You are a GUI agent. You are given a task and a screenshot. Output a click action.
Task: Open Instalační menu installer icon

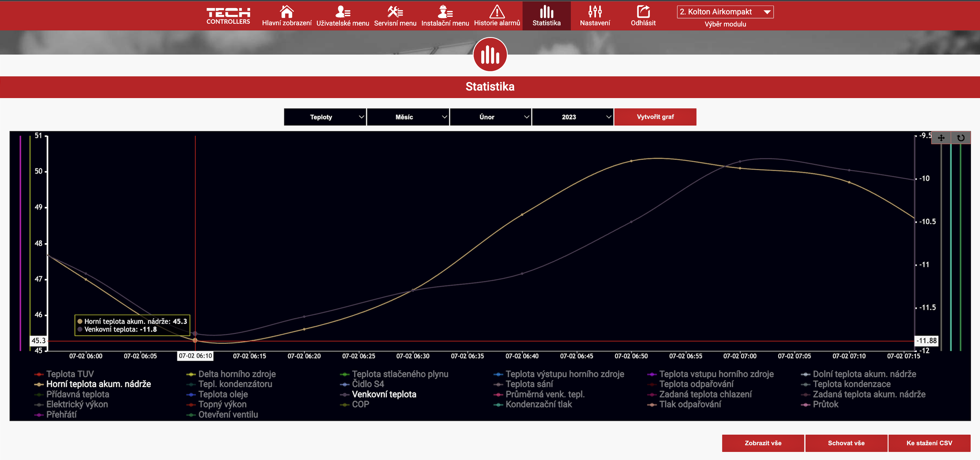tap(445, 12)
